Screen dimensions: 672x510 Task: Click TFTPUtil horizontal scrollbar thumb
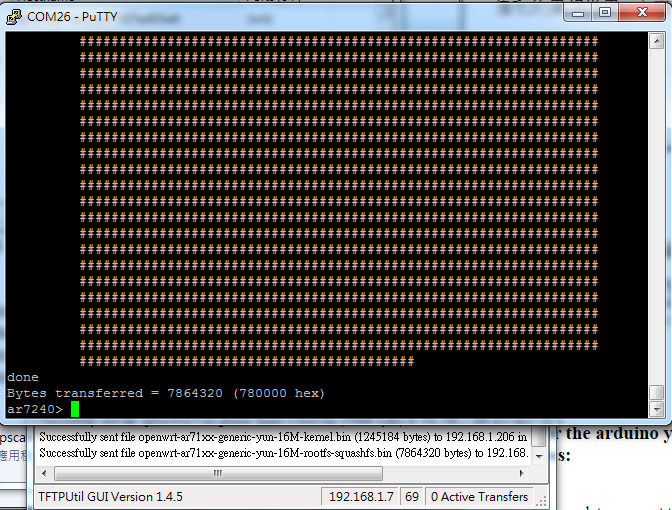[218, 474]
